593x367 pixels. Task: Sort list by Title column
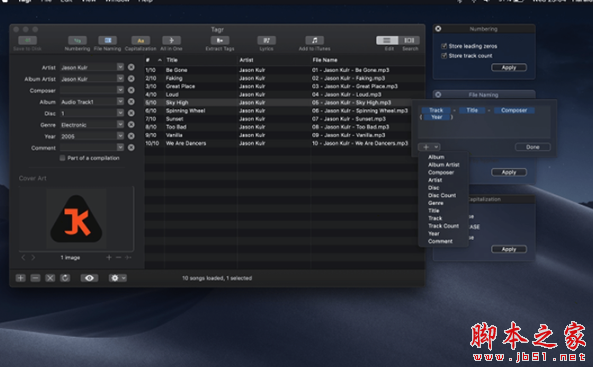coord(200,60)
